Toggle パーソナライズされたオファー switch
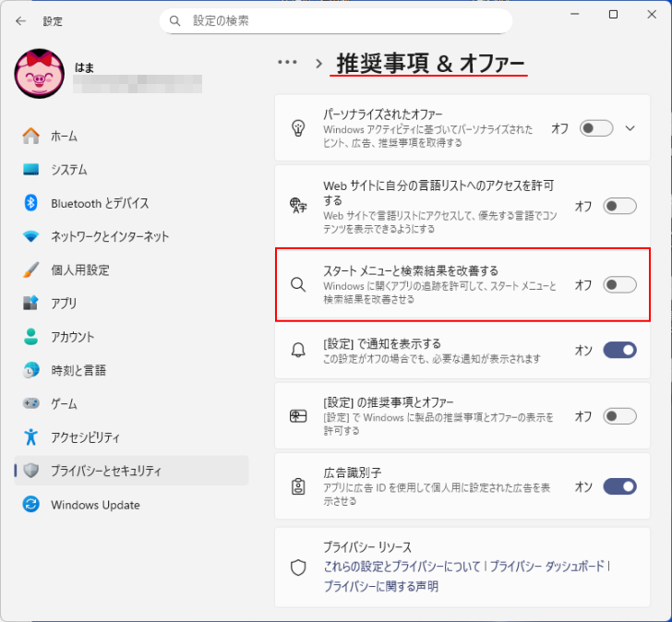 tap(596, 128)
